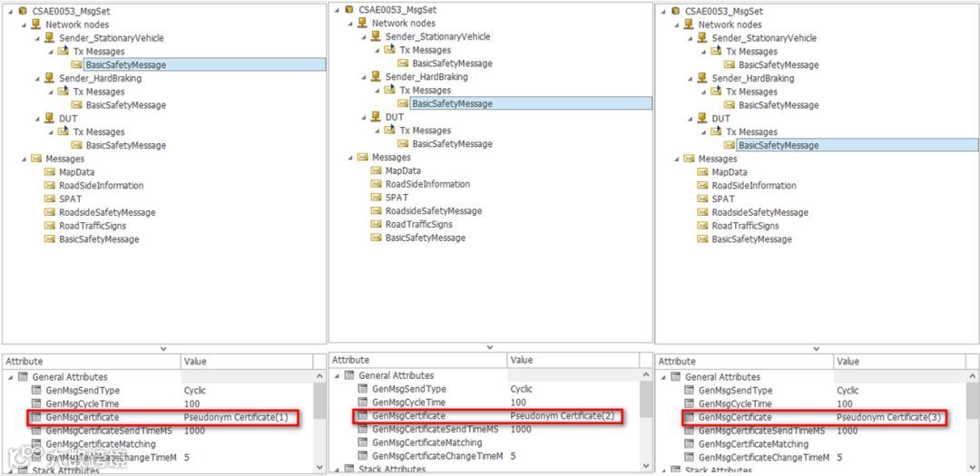This screenshot has height=476, width=980.
Task: Click 1000 value in middle panel
Action: [x=521, y=430]
